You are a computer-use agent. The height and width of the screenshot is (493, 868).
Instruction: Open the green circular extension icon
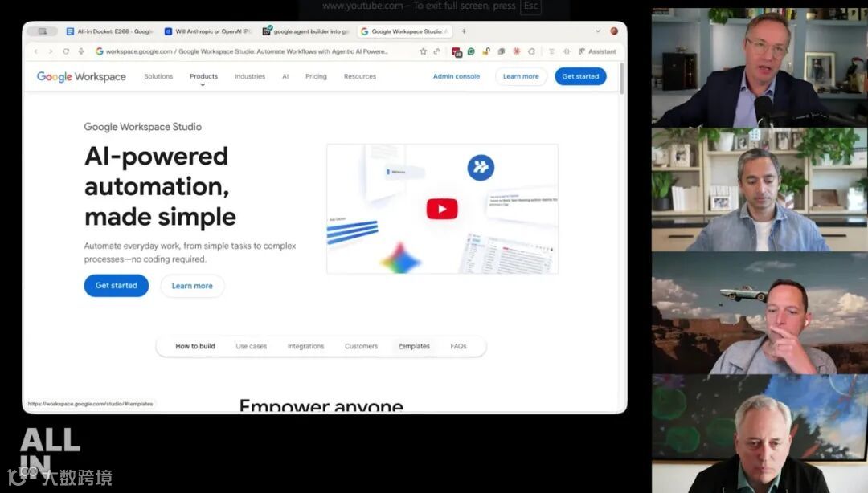(x=471, y=51)
